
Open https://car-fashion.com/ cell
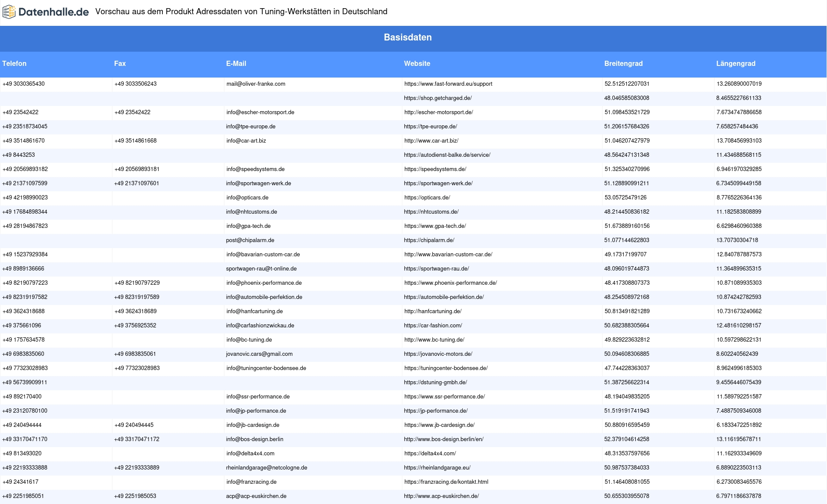[x=433, y=326]
